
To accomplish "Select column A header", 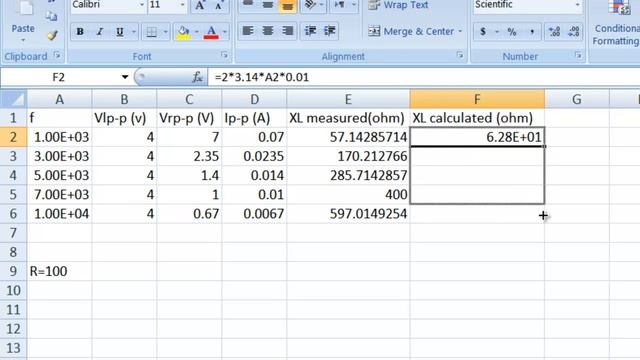I will (x=60, y=99).
